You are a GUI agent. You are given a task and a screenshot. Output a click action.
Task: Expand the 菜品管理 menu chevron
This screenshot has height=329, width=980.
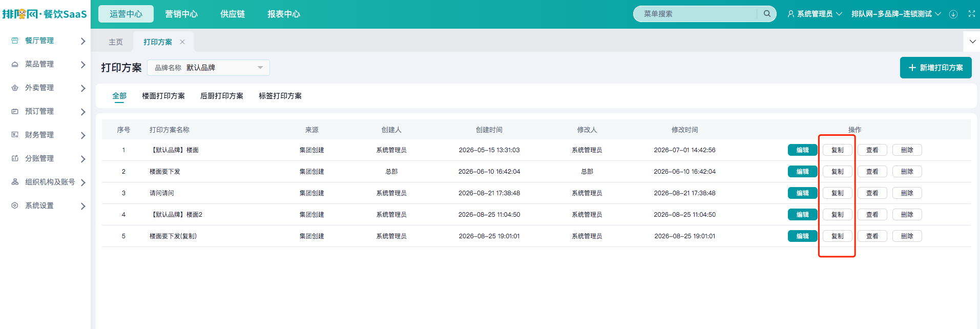tap(83, 65)
